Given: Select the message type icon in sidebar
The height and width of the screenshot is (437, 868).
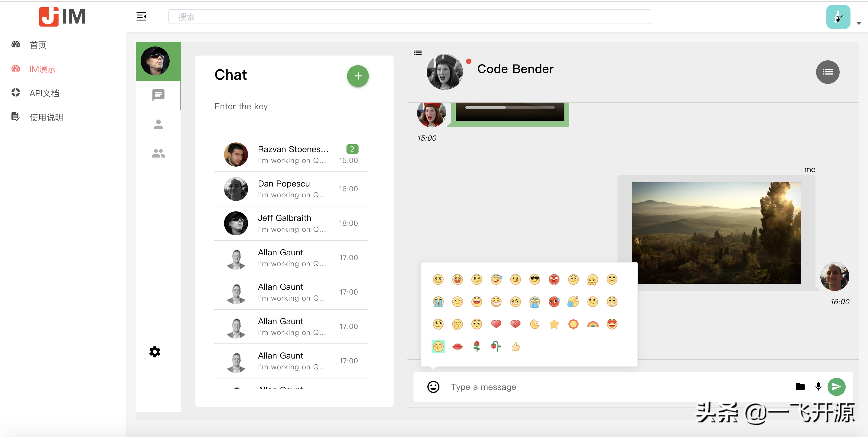Looking at the screenshot, I should coord(157,96).
